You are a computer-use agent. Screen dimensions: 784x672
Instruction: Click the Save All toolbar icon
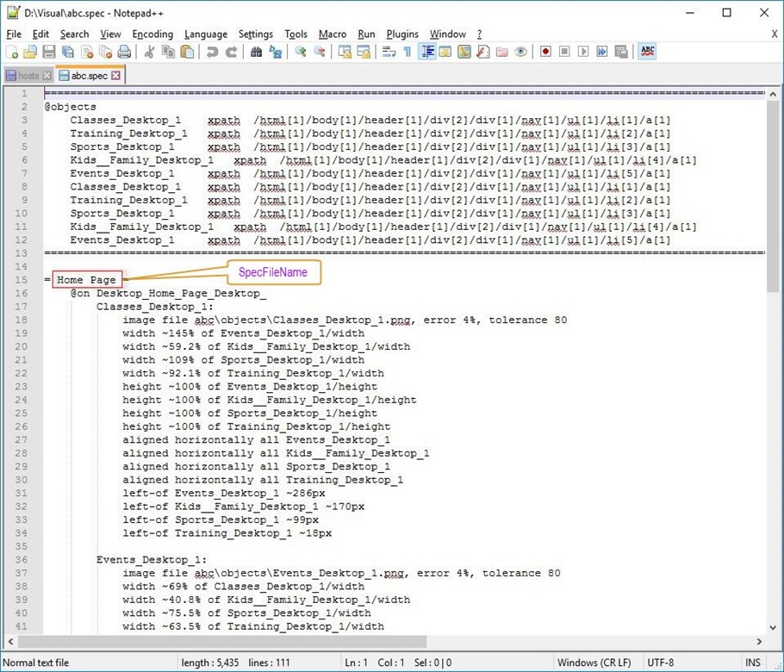(67, 52)
